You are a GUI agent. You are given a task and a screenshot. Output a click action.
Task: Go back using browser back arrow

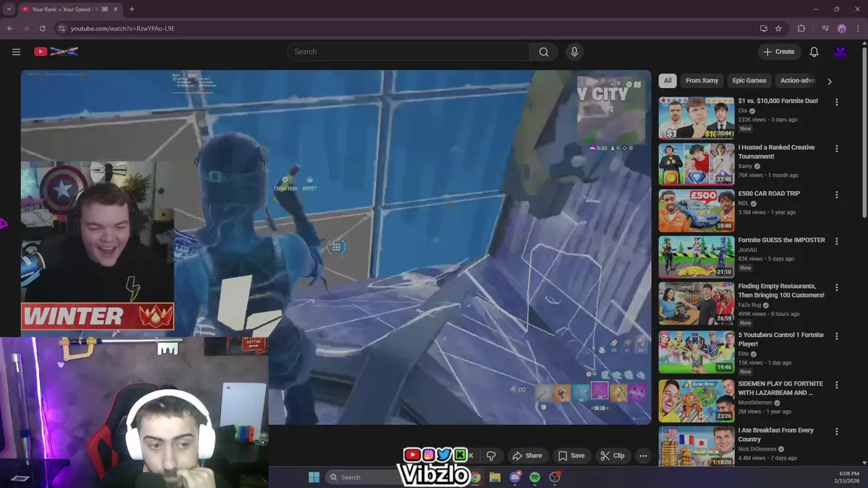pyautogui.click(x=9, y=28)
